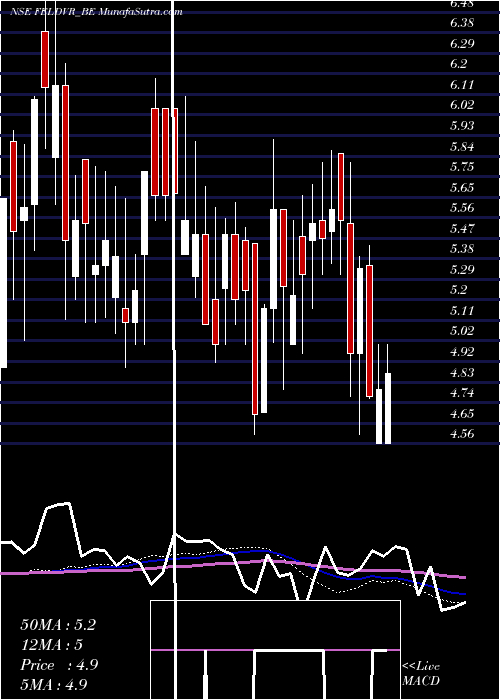Image resolution: width=500 pixels, height=700 pixels.
Task: Click the 6.29 price axis label
Action: click(x=462, y=44)
